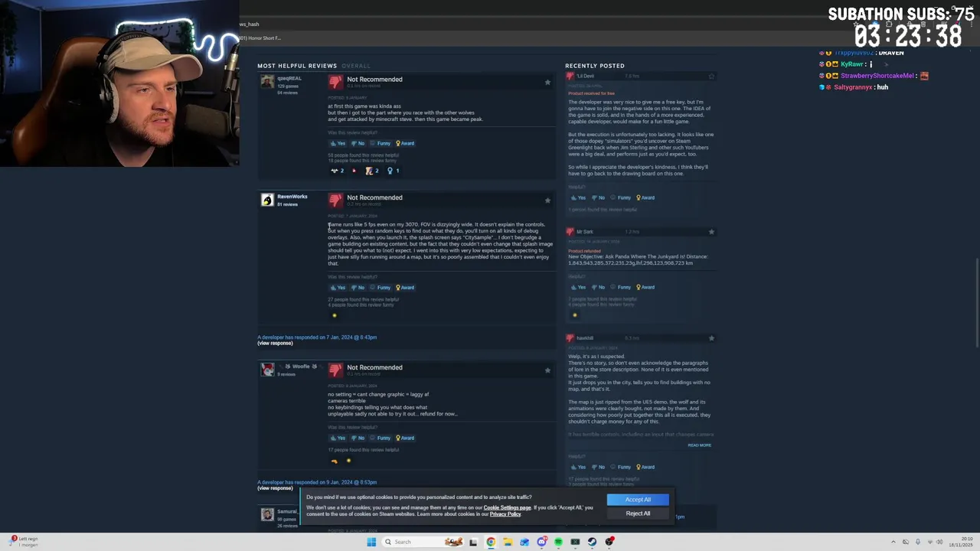Give an Award to qzeqREAL's review
The image size is (980, 551).
coord(405,143)
